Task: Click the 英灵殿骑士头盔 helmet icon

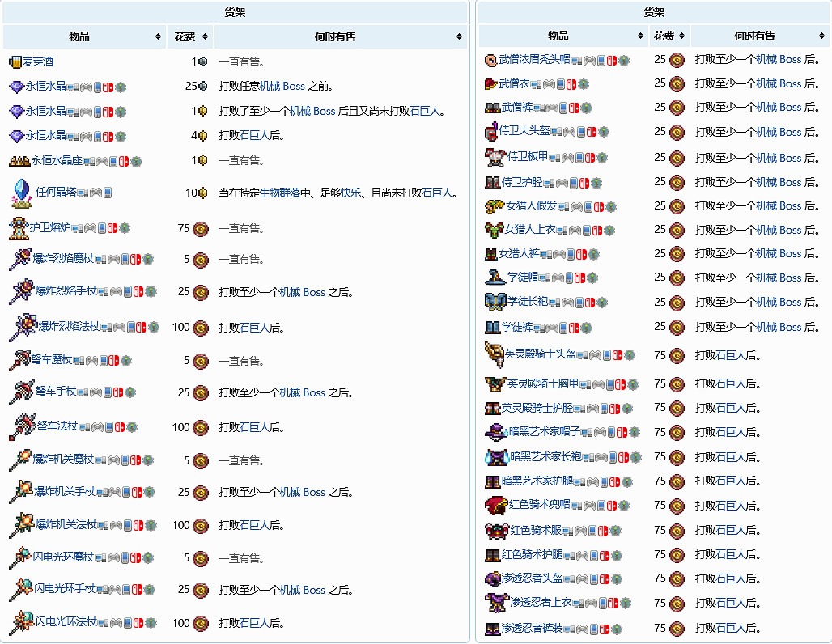Action: click(494, 354)
